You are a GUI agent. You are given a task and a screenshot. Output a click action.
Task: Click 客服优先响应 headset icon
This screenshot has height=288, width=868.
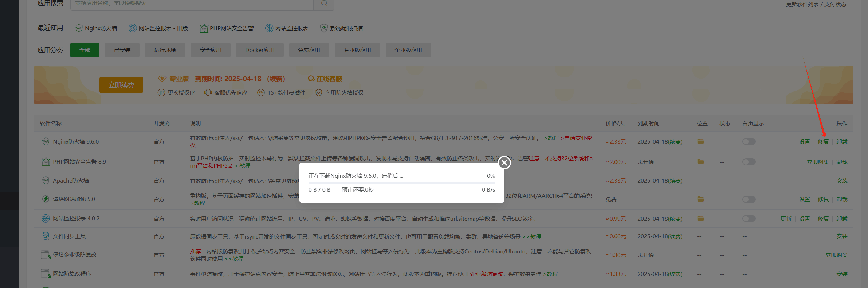coord(208,93)
